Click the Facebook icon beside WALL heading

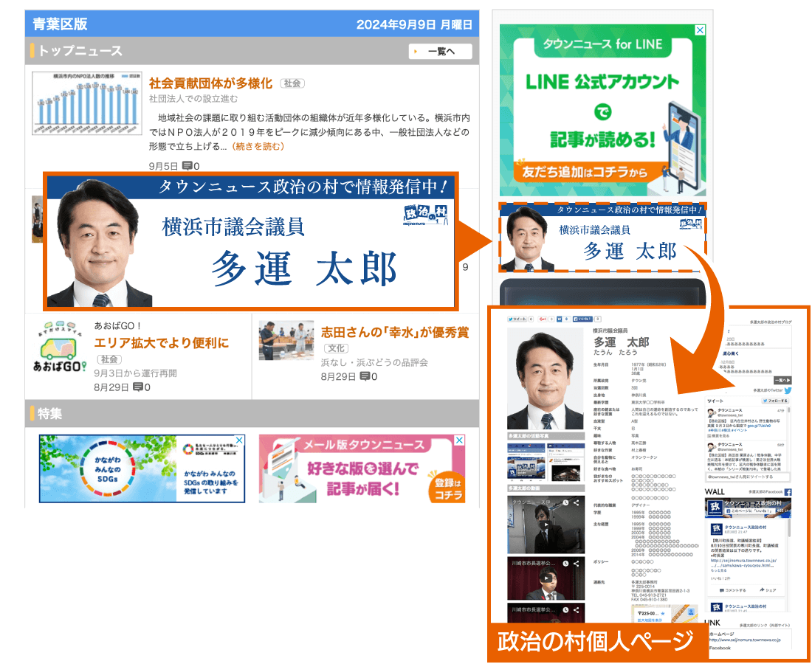(788, 491)
